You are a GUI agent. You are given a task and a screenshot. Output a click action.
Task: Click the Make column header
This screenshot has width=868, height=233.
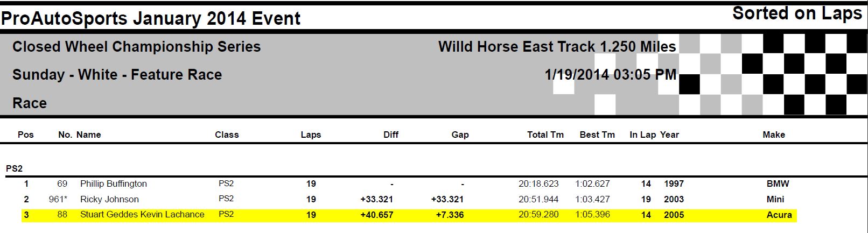774,135
